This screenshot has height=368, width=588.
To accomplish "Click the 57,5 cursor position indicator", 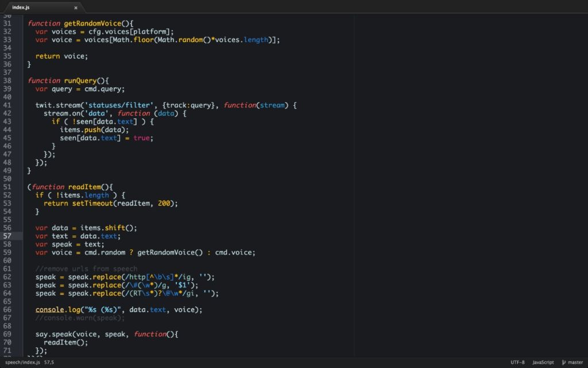I will 49,362.
